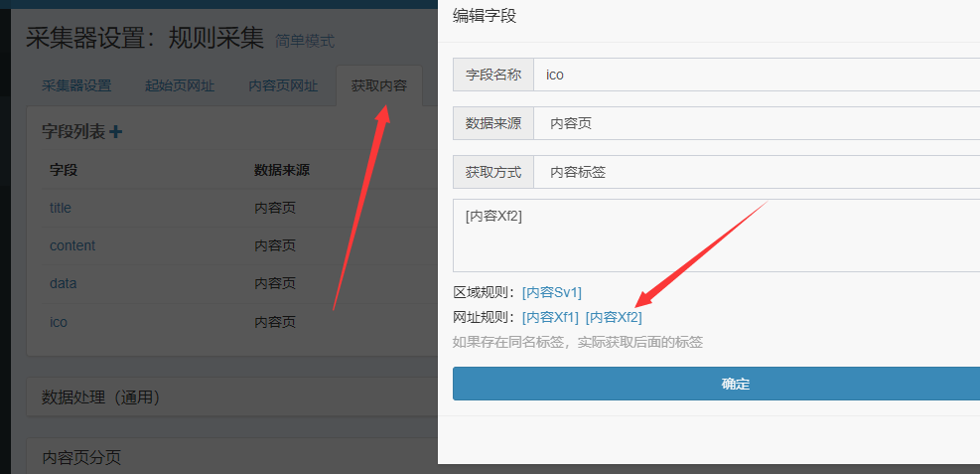980x474 pixels.
Task: Open the 起始页网址 tab
Action: click(180, 85)
